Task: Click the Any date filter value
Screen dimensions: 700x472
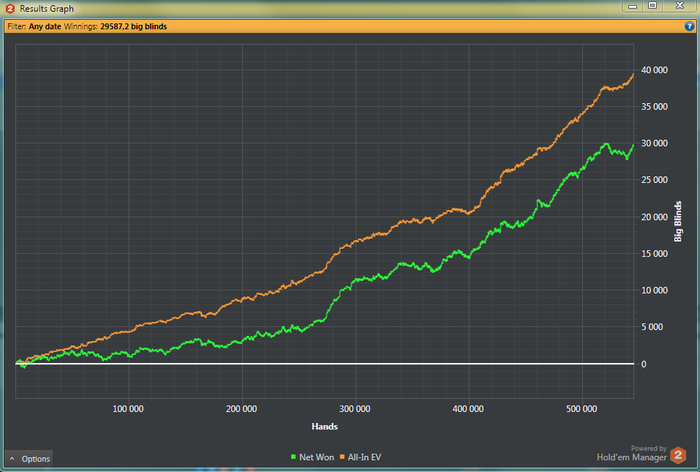Action: coord(45,26)
